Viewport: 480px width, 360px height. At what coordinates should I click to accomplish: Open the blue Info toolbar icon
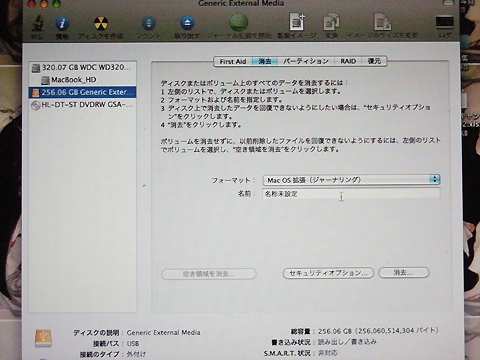point(62,24)
